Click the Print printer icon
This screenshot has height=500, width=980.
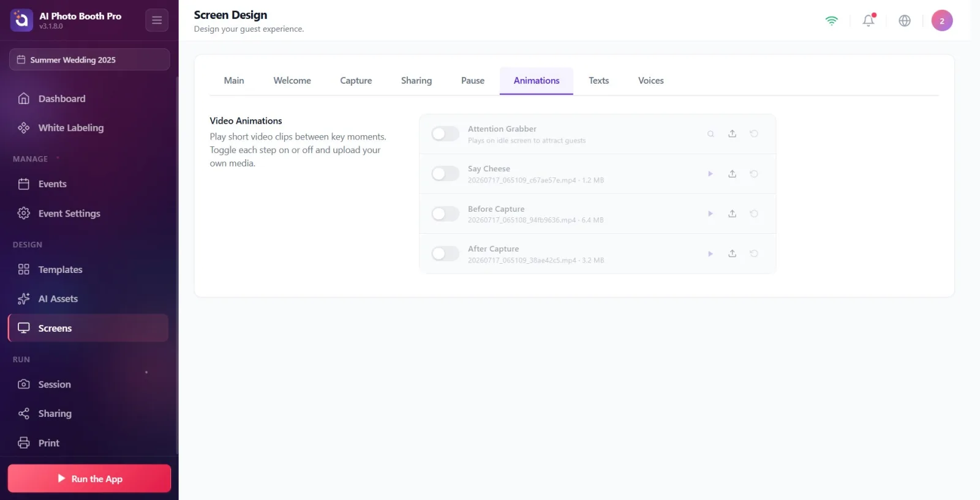point(24,443)
